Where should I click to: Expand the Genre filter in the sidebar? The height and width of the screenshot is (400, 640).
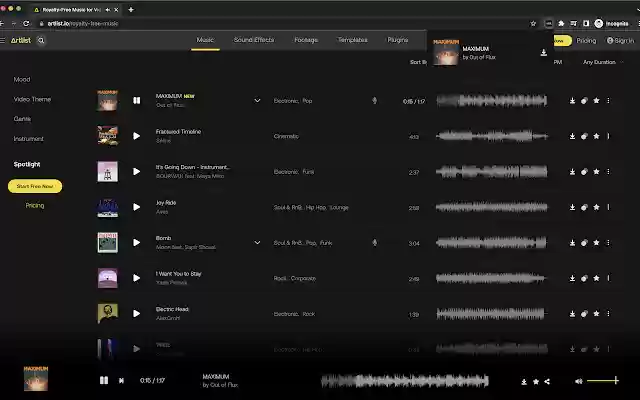point(22,119)
